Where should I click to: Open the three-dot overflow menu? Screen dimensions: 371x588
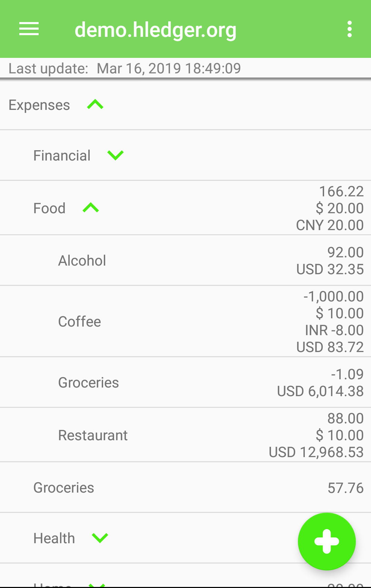pyautogui.click(x=350, y=29)
